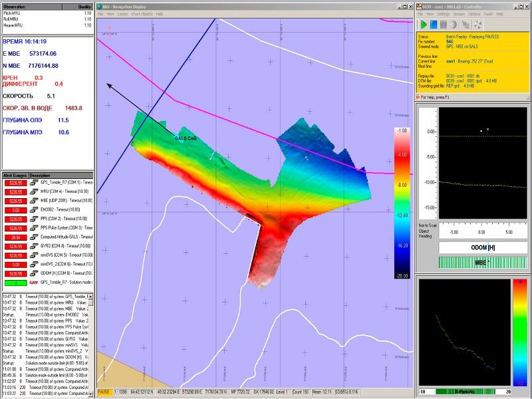Click the yellow PAUSE status indicator

104,392
